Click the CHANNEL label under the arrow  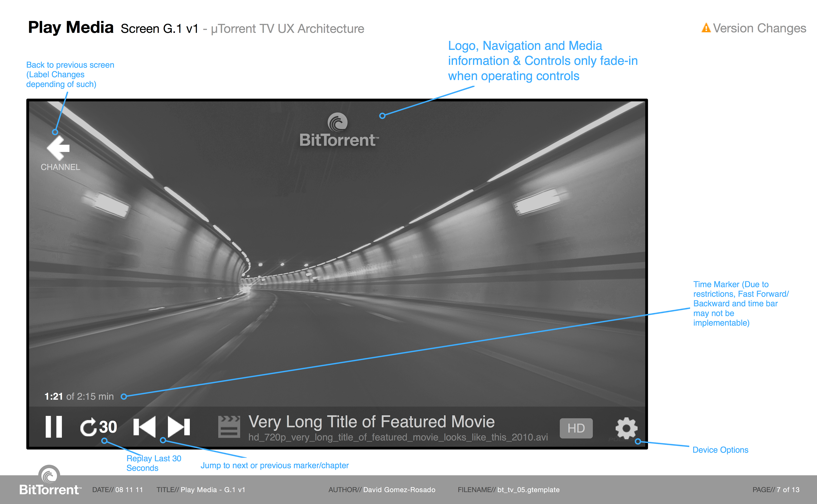click(x=60, y=167)
